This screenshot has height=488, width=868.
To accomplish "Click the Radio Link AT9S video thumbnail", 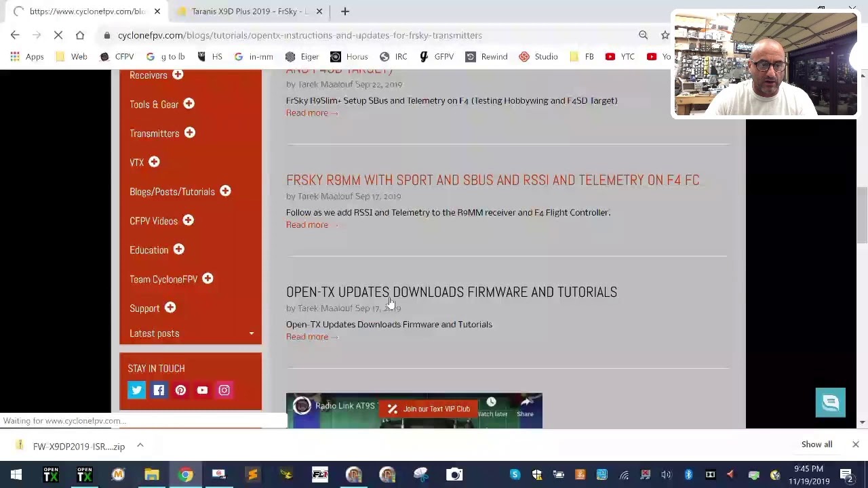I will [x=414, y=411].
